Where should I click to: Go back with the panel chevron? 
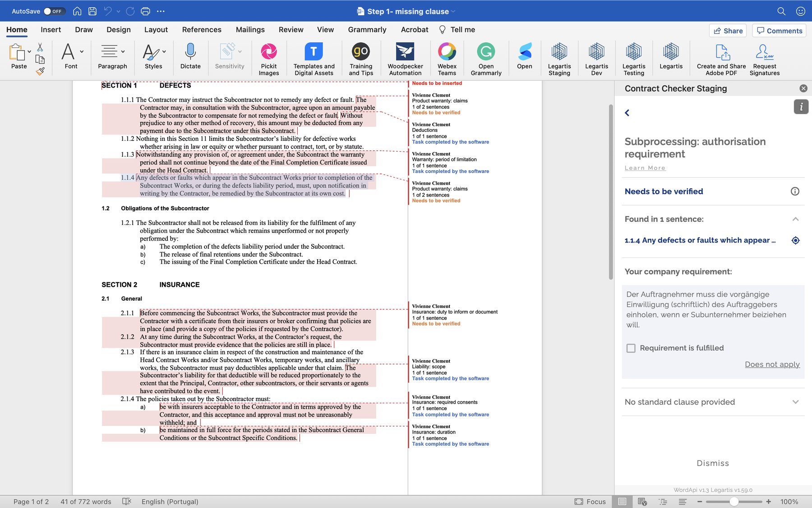627,113
